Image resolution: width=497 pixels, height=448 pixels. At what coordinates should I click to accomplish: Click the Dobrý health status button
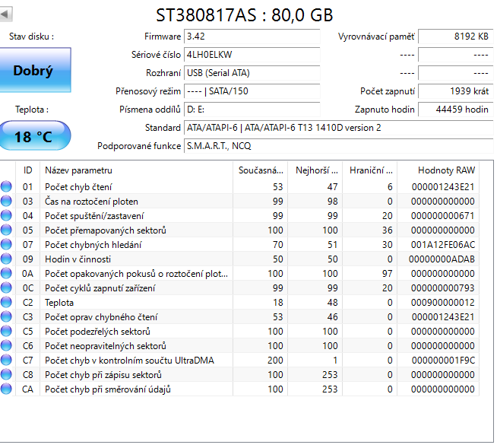(35, 70)
